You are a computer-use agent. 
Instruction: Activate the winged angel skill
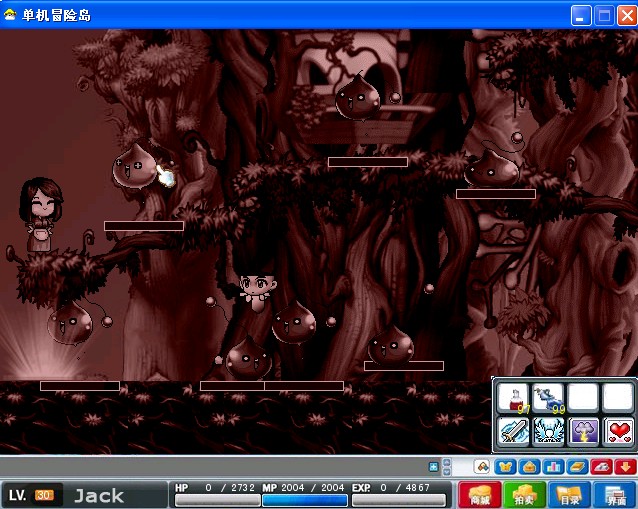coord(548,431)
